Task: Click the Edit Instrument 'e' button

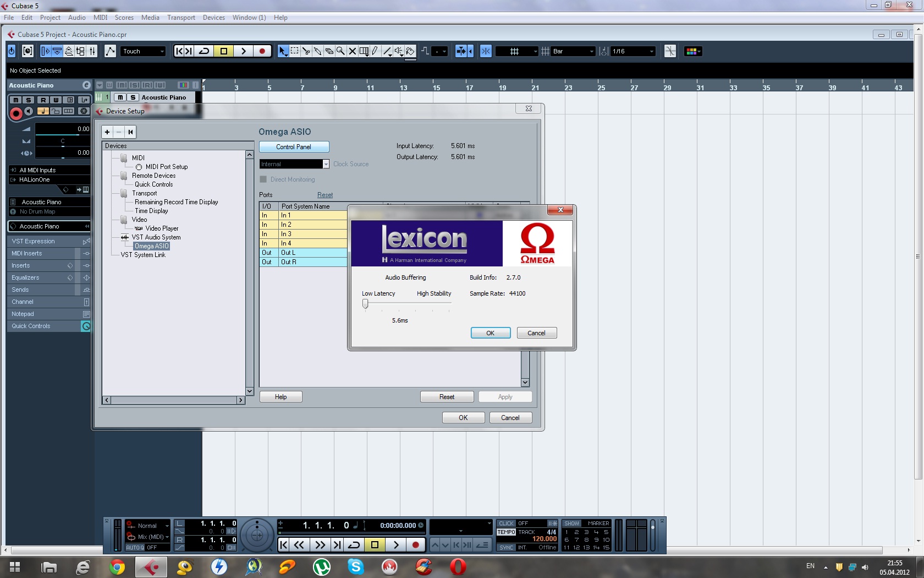Action: tap(86, 85)
